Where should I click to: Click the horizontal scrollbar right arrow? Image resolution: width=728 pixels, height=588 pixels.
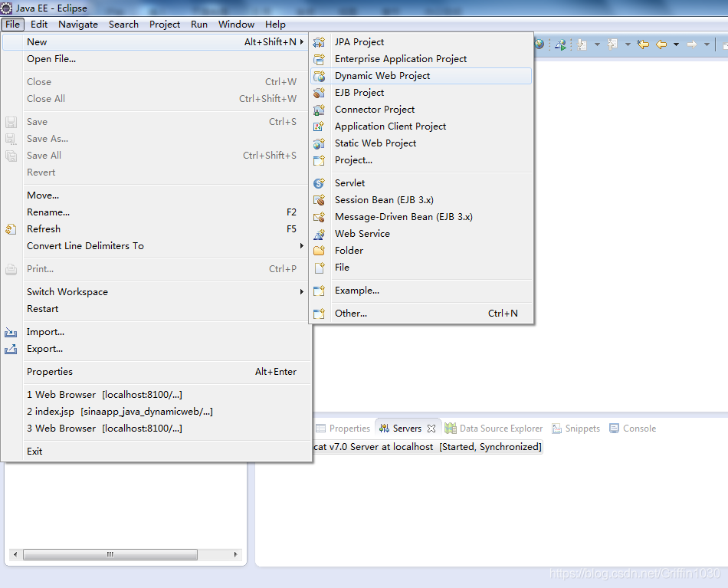(x=236, y=554)
